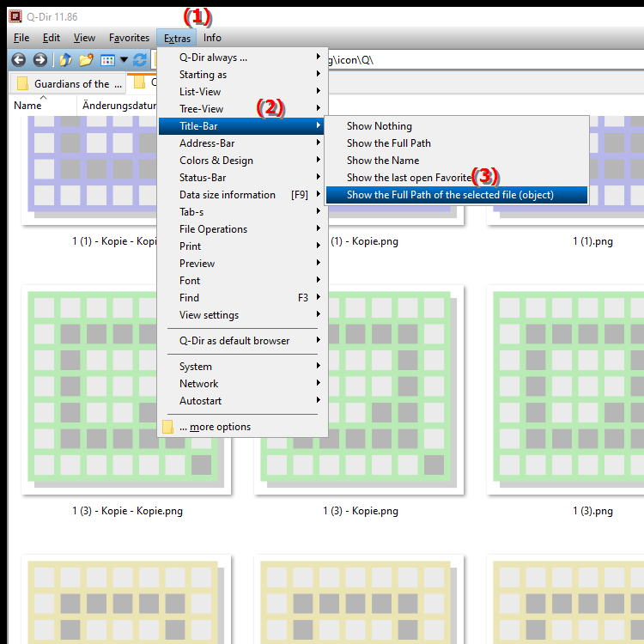Open the Network submenu
Screen dimensions: 644x644
243,384
